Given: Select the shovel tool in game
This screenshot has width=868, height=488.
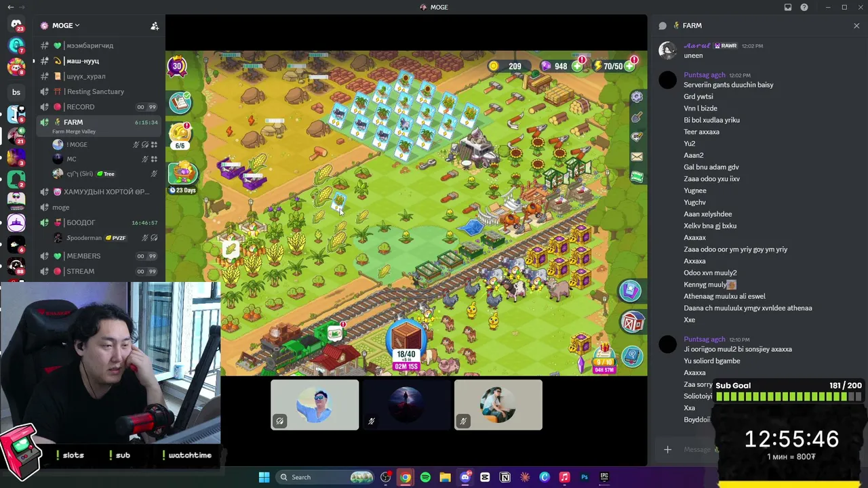Looking at the screenshot, I should point(637,117).
